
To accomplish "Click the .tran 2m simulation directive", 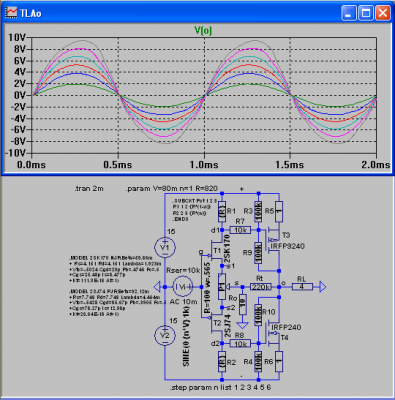I will point(89,189).
